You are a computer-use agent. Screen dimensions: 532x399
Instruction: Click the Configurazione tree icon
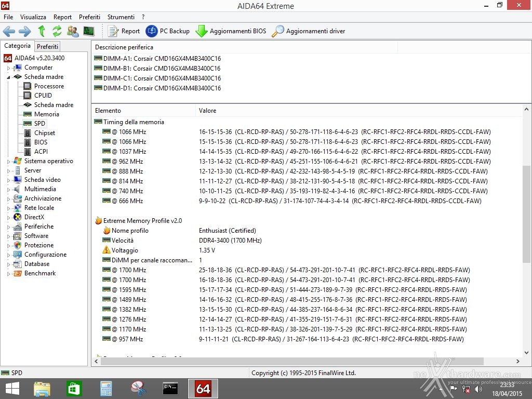tap(17, 255)
